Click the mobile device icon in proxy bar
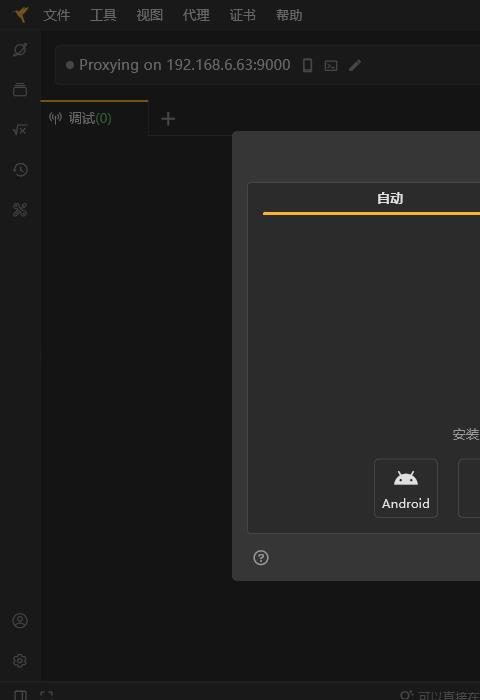This screenshot has width=480, height=700. [x=307, y=65]
